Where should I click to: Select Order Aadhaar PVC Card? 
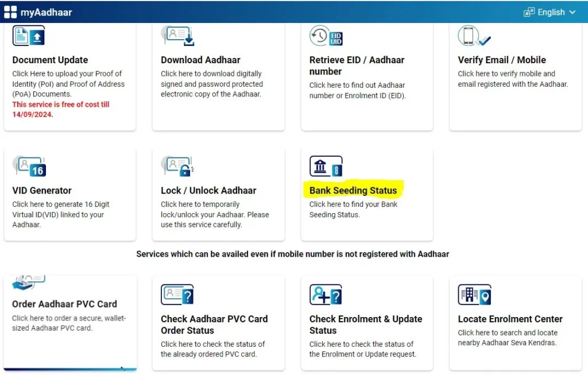[x=64, y=304]
